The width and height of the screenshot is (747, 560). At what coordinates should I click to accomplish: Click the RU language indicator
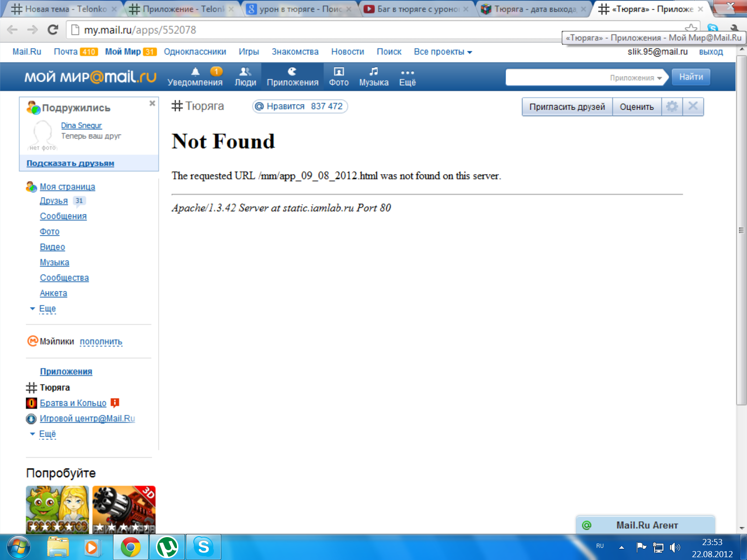(x=600, y=546)
